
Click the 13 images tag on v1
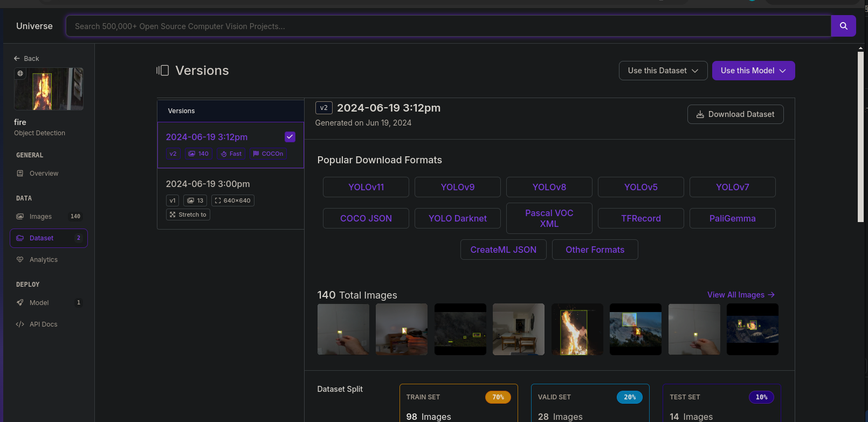[x=195, y=200]
